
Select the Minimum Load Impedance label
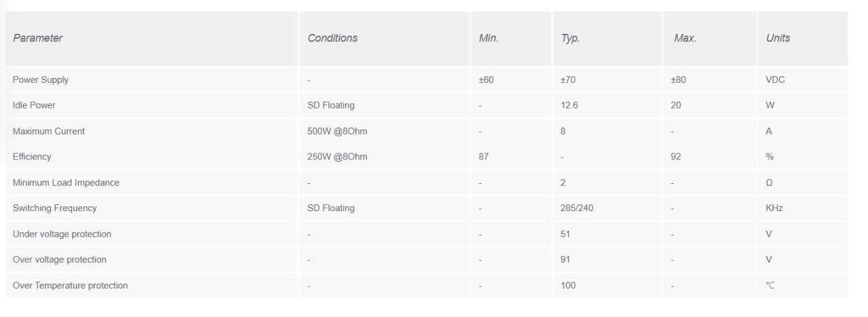click(x=66, y=183)
